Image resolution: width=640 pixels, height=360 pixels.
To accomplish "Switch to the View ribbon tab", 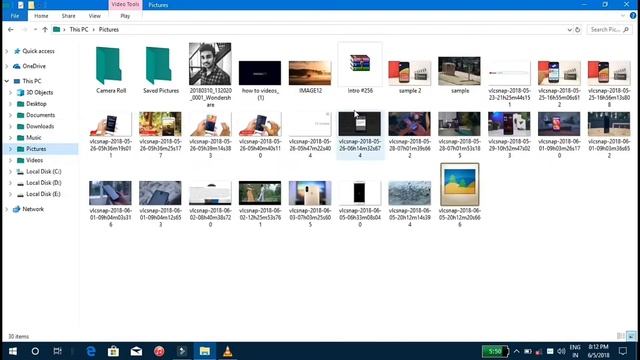I will (94, 16).
